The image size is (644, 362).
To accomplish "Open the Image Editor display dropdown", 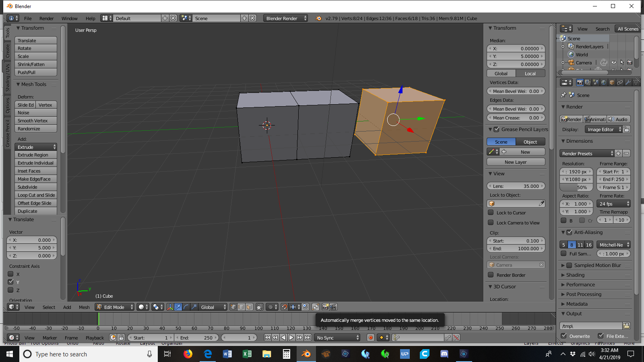I will (603, 130).
